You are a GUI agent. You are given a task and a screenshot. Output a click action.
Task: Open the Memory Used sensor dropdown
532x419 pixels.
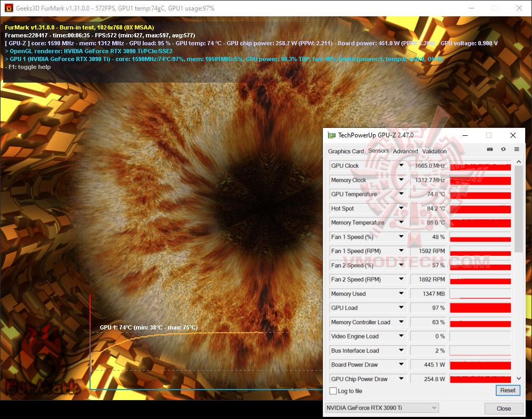(x=401, y=294)
